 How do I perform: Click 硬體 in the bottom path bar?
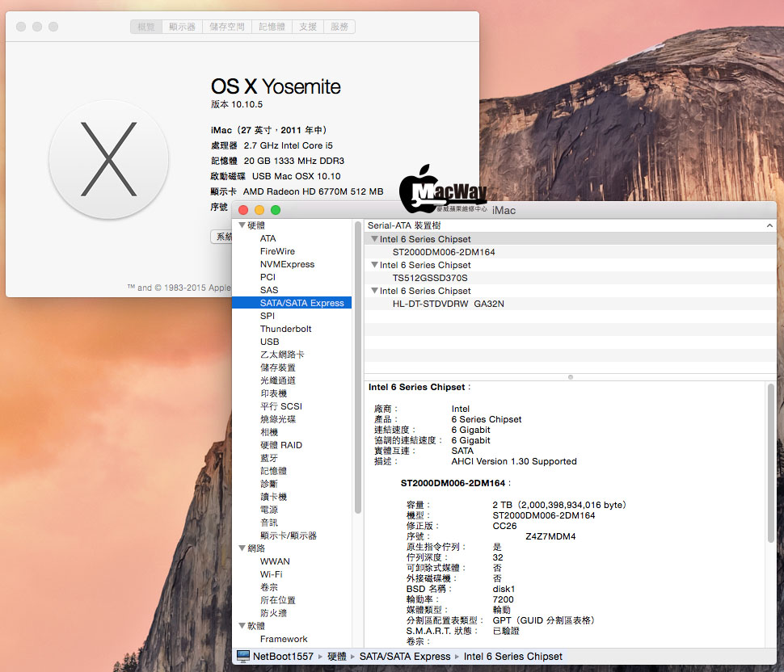pyautogui.click(x=336, y=656)
